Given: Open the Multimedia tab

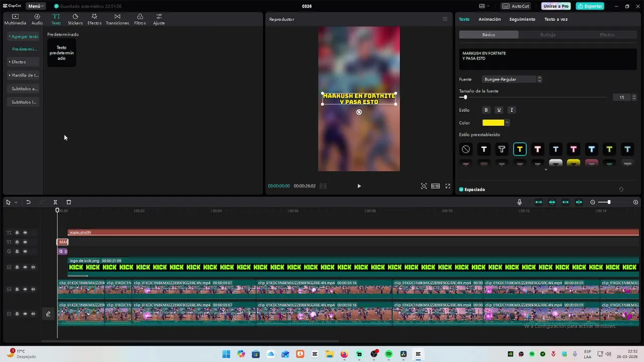Looking at the screenshot, I should 15,20.
